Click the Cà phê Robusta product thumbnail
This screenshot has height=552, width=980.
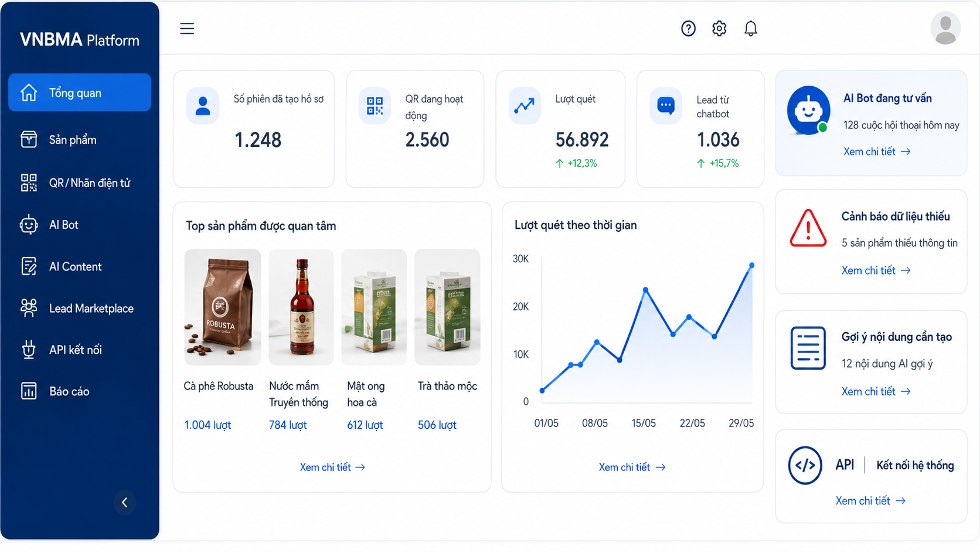click(223, 307)
